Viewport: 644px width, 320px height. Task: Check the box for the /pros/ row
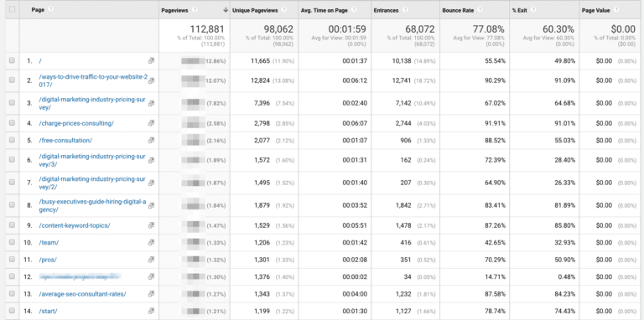tap(12, 260)
